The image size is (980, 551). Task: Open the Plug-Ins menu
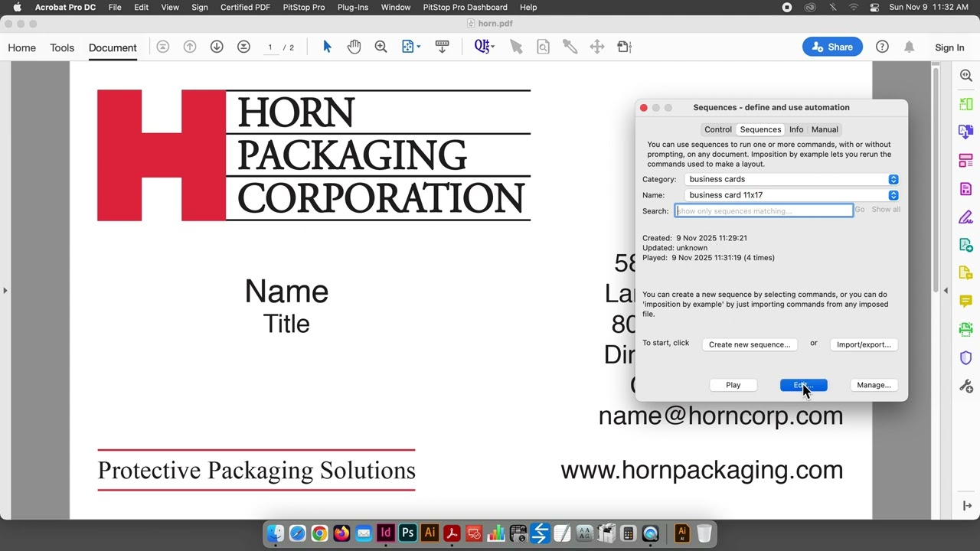click(x=353, y=7)
